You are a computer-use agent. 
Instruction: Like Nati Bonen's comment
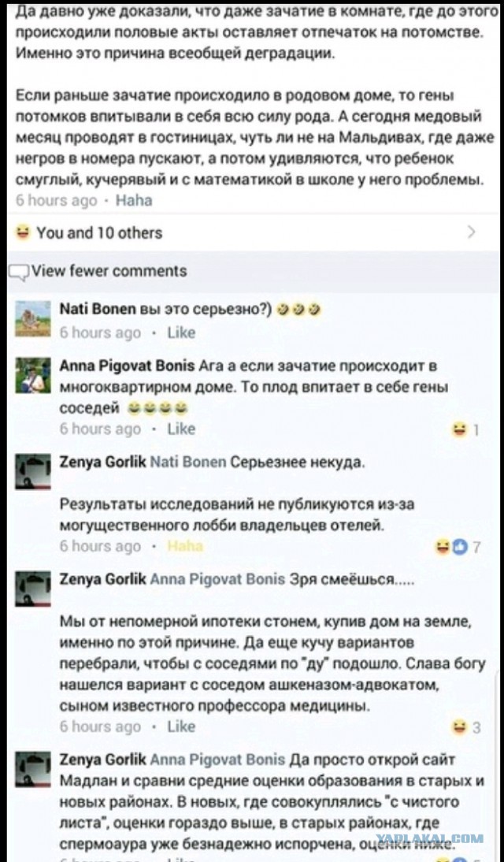[181, 333]
